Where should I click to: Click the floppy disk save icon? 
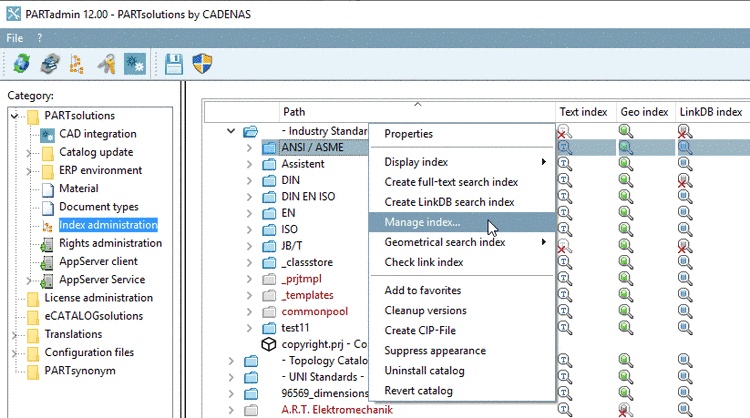pos(174,64)
